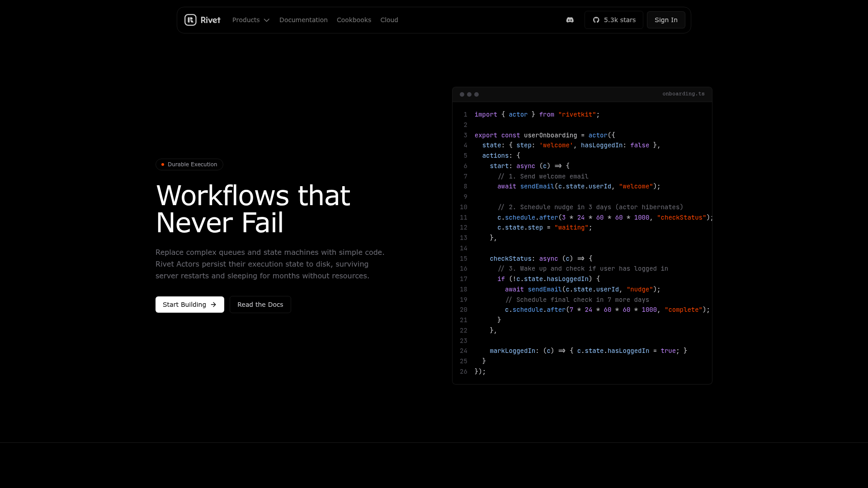Click the userOnboarding identifier in code
This screenshot has height=488, width=868.
click(x=550, y=136)
